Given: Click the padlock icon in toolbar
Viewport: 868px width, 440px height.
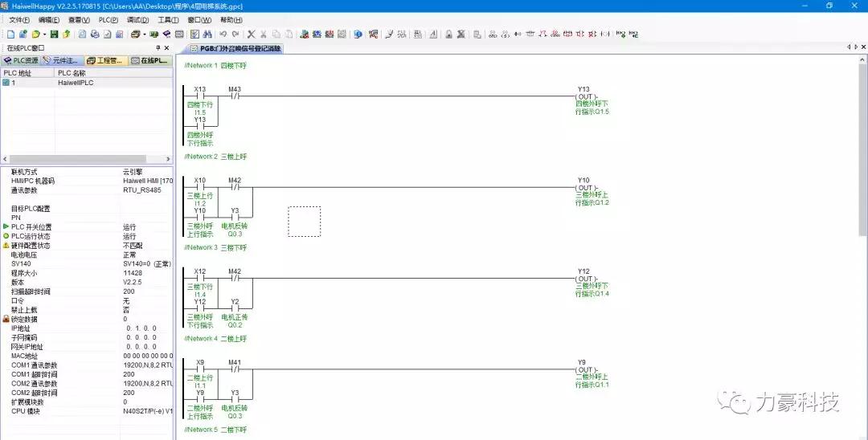Looking at the screenshot, I should [x=448, y=35].
